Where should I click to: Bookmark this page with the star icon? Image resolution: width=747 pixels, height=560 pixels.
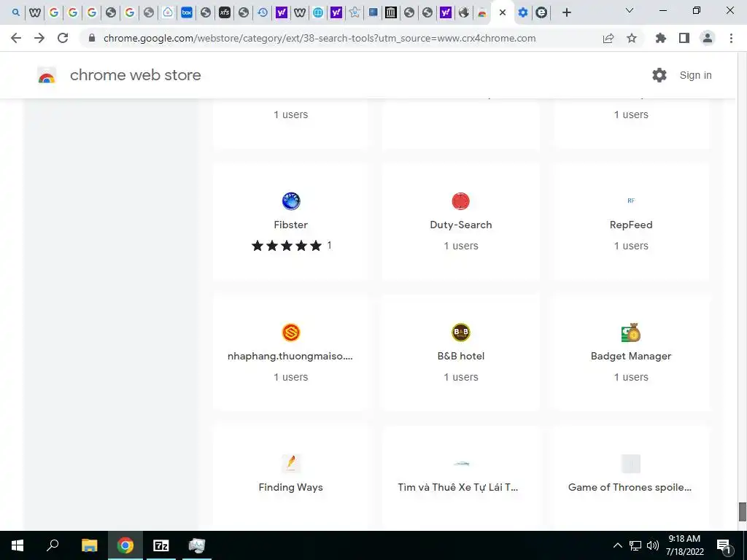tap(632, 38)
